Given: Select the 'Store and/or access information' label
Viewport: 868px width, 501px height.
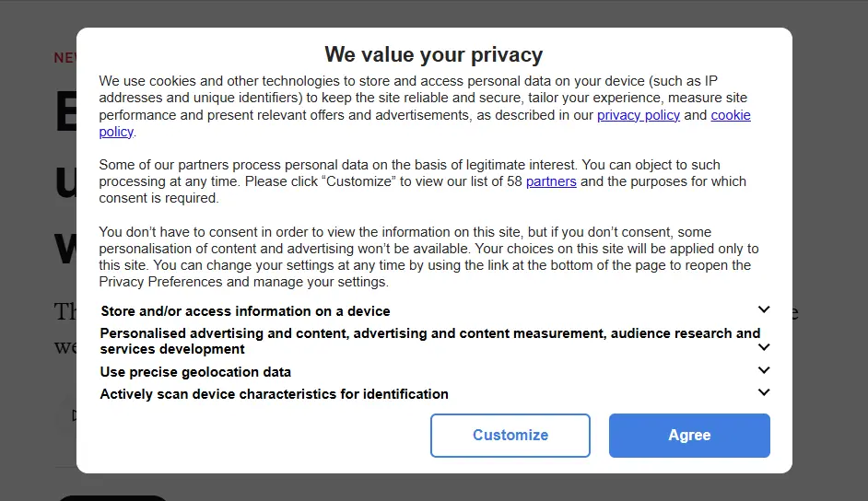Looking at the screenshot, I should pyautogui.click(x=245, y=311).
